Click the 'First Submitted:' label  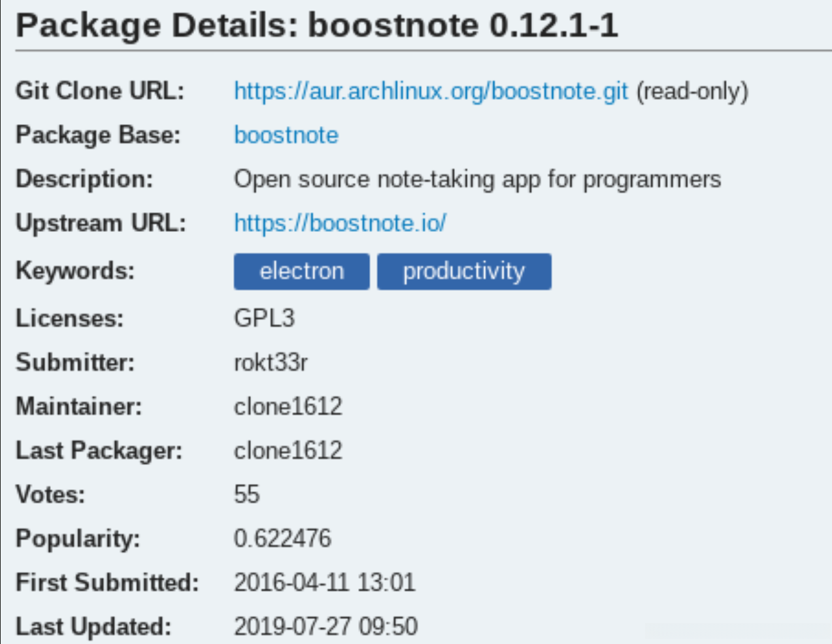click(x=107, y=582)
